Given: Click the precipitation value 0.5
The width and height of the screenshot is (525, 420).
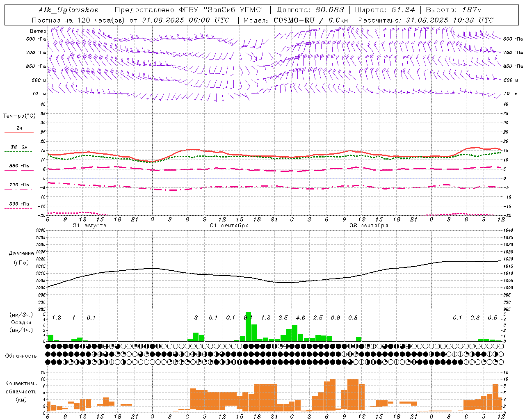Looking at the screenshot, I should click(x=493, y=318).
